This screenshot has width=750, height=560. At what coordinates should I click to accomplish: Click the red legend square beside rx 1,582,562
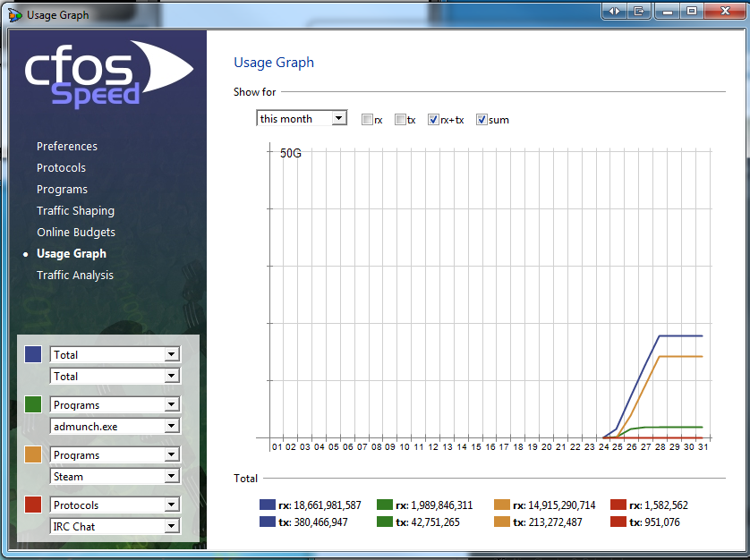pyautogui.click(x=618, y=505)
